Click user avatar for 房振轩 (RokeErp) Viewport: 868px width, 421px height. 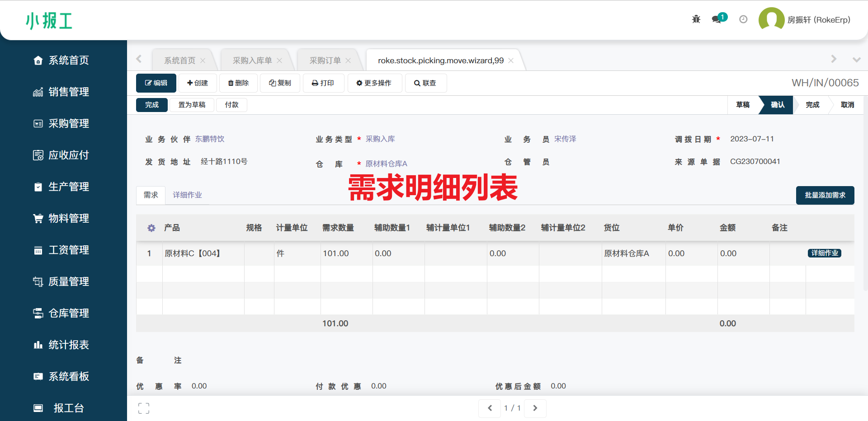tap(771, 19)
